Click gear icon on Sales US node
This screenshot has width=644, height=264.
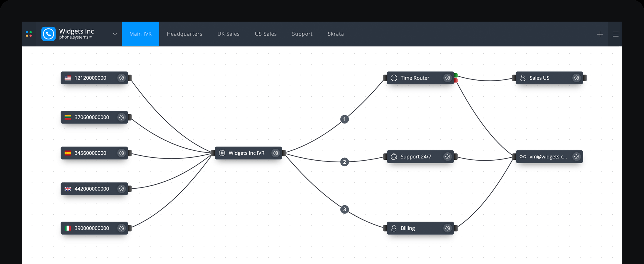pyautogui.click(x=576, y=78)
